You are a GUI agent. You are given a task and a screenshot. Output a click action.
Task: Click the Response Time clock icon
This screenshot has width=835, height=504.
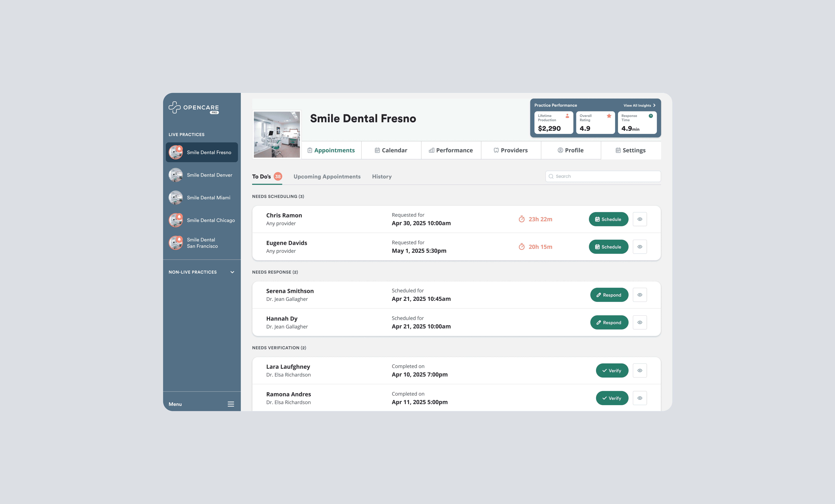(651, 116)
